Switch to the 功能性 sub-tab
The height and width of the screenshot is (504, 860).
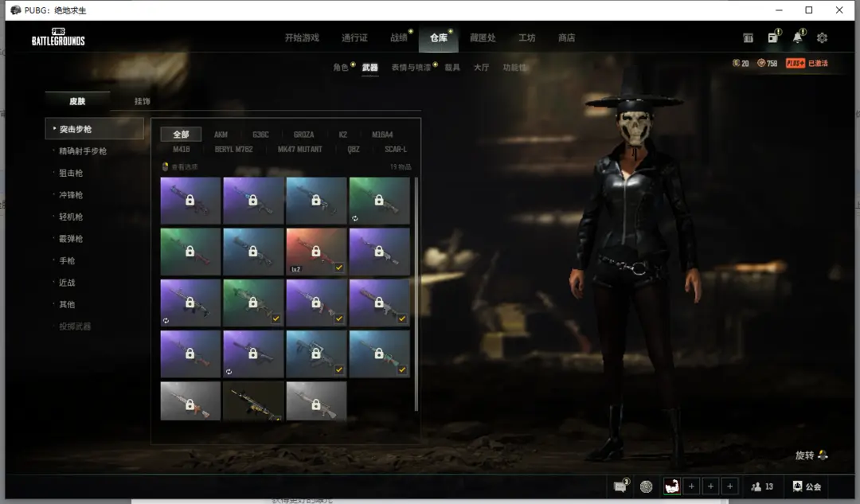point(515,68)
